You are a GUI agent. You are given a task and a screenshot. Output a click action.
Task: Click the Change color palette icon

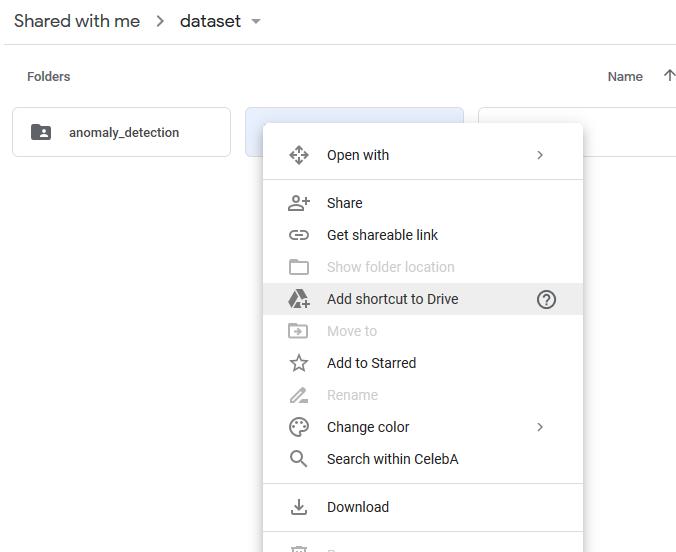(298, 427)
